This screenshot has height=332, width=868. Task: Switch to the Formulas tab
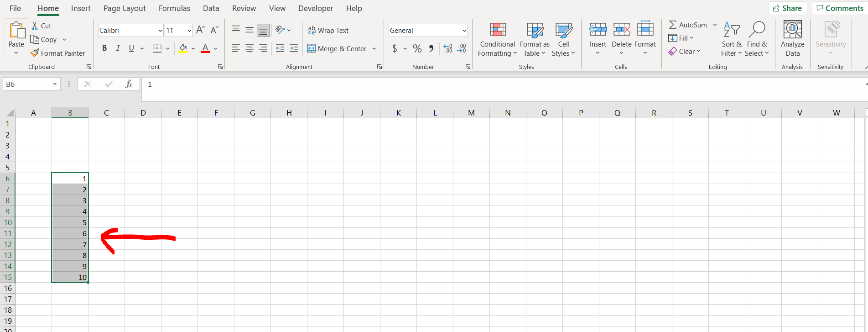pyautogui.click(x=174, y=8)
